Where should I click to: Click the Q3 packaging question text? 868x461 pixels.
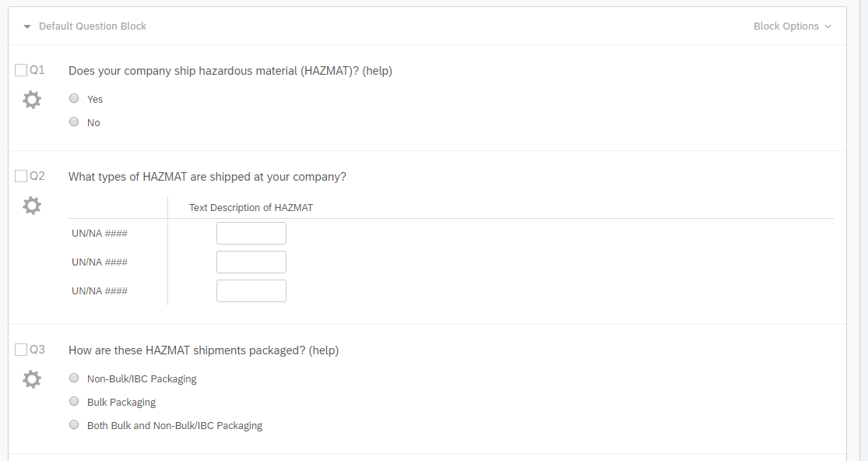(x=203, y=350)
